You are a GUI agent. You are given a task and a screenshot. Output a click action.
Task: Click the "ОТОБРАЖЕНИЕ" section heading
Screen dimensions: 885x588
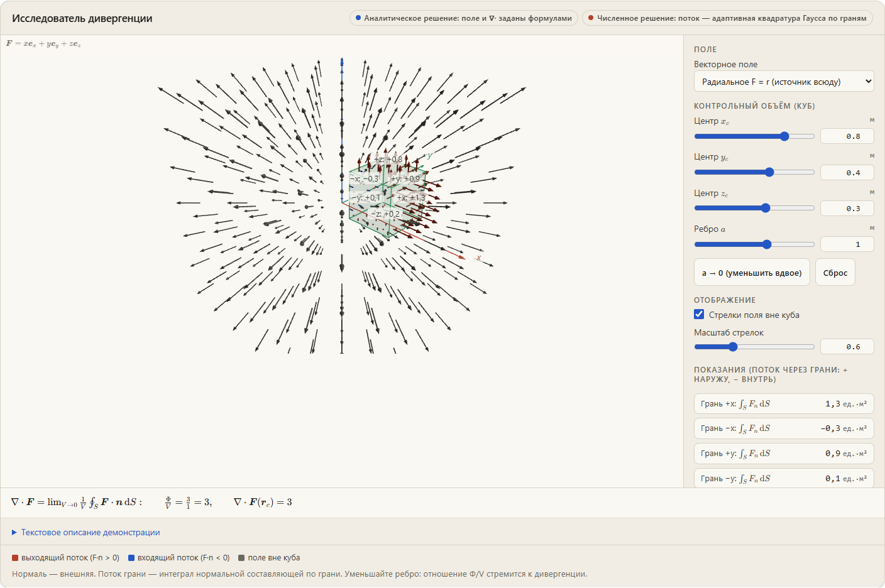click(725, 300)
